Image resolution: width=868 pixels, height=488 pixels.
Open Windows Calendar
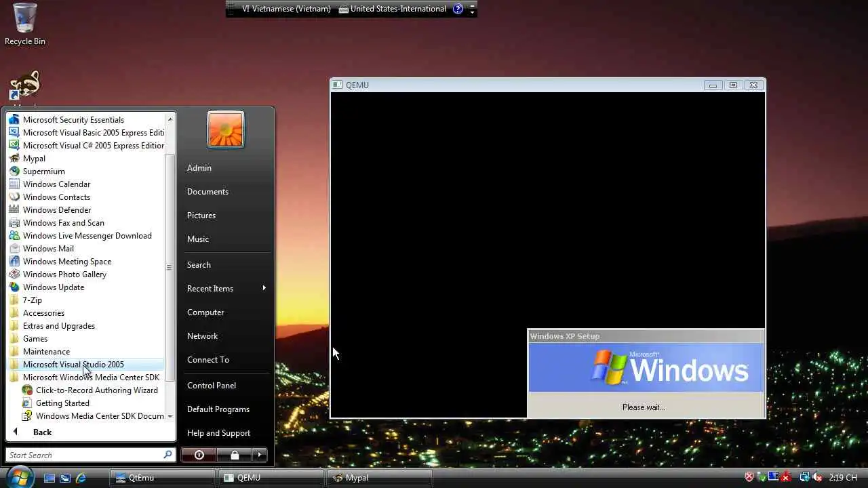[x=85, y=184]
